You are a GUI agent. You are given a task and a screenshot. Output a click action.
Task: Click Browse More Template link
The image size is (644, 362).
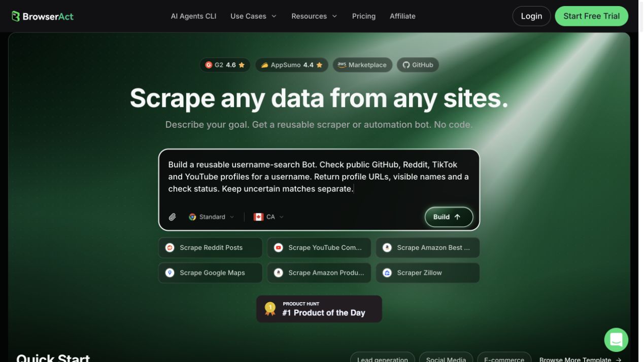pos(580,359)
